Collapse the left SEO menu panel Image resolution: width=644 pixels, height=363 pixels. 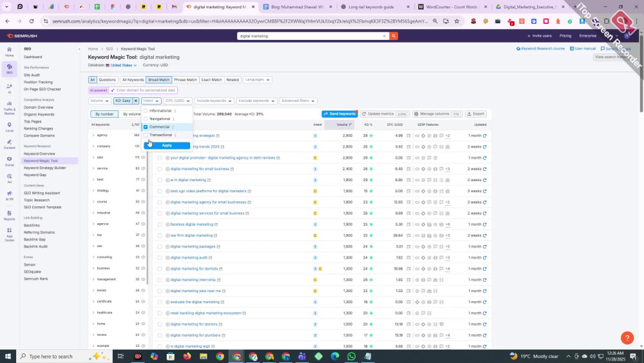point(79,49)
